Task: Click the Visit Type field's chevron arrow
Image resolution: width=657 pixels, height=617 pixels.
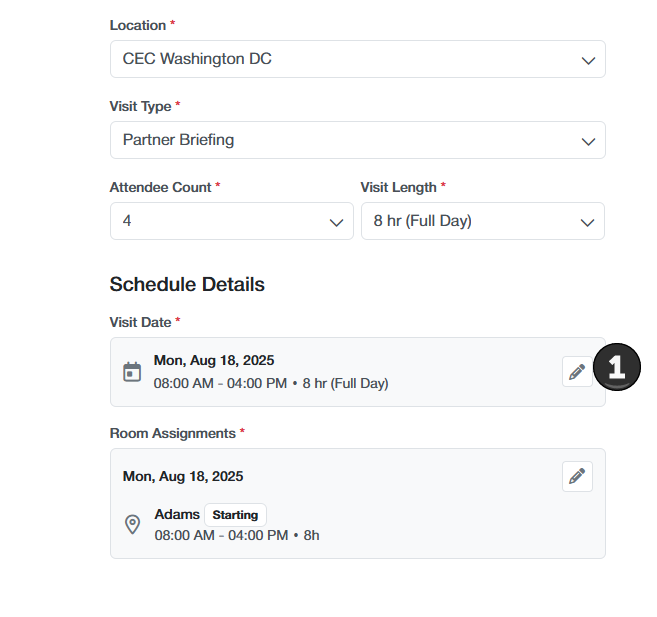Action: click(588, 141)
